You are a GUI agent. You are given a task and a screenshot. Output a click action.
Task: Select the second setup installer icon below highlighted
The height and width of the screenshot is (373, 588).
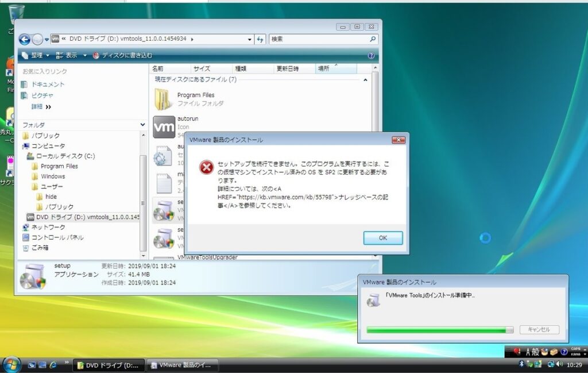[x=164, y=239]
